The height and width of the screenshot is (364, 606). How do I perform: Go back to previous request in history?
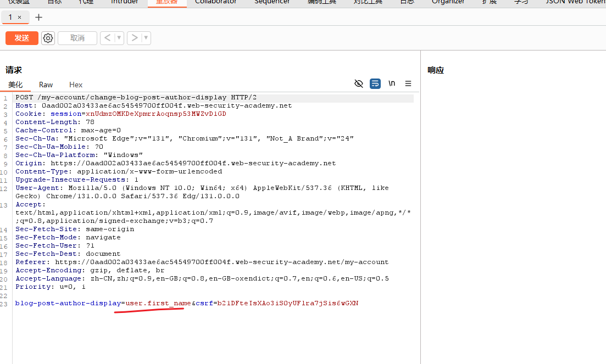(x=107, y=38)
